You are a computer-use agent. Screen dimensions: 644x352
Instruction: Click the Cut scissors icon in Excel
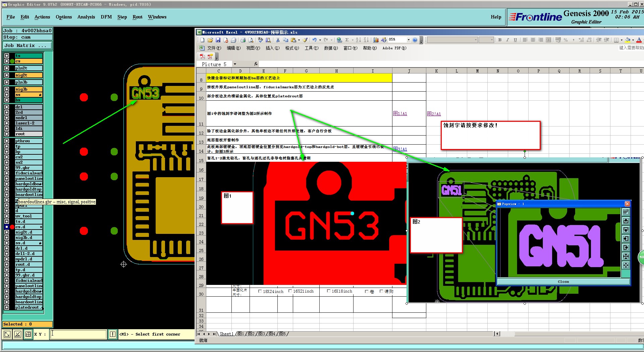click(278, 40)
